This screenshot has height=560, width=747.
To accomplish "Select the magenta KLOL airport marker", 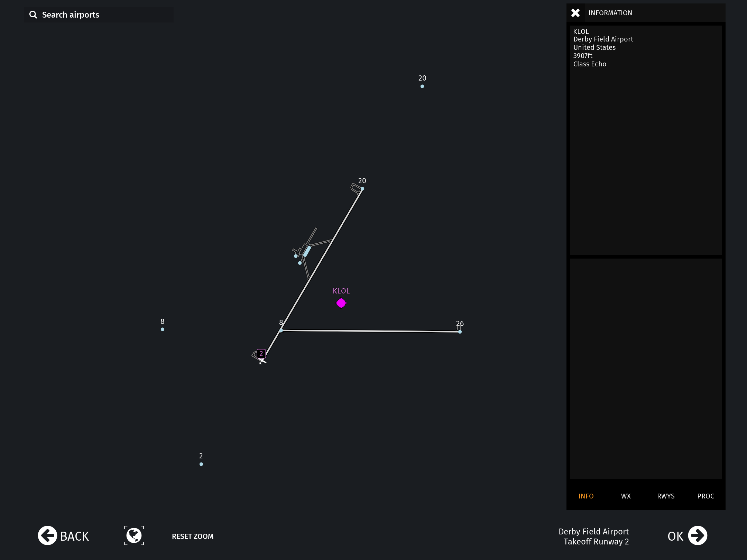I will tap(341, 303).
